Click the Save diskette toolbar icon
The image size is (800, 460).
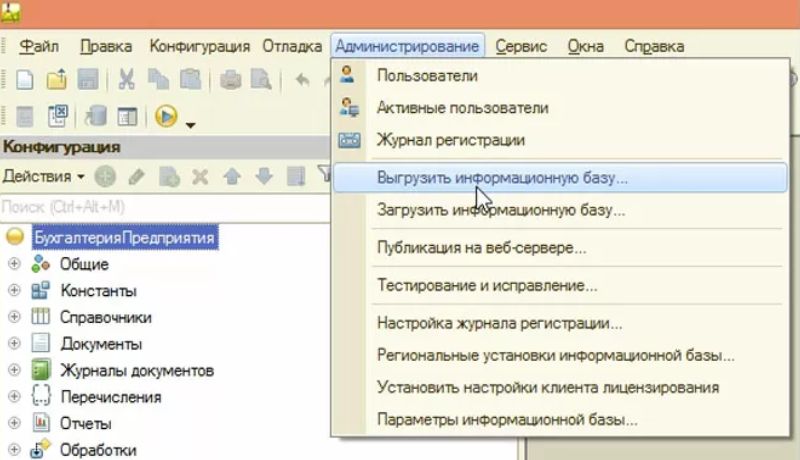pyautogui.click(x=88, y=80)
